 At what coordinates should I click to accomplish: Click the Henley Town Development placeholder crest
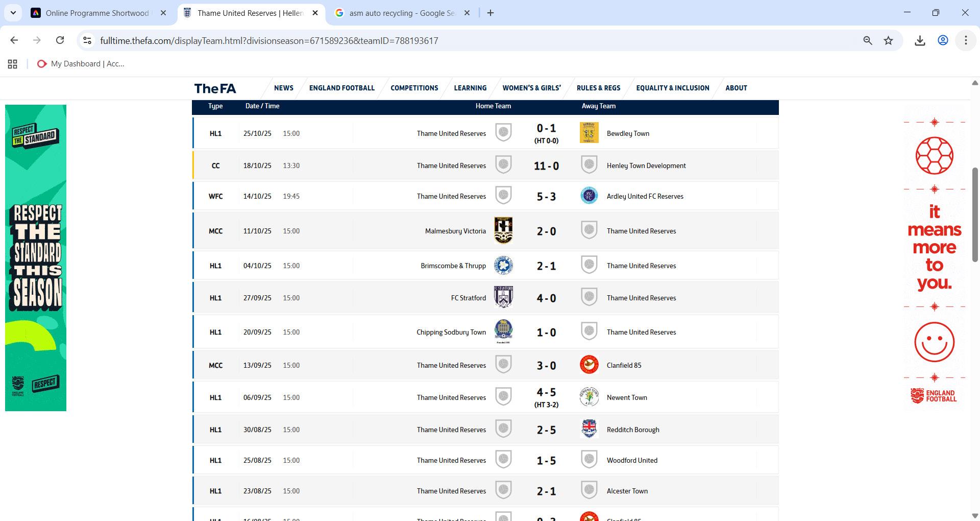point(589,164)
